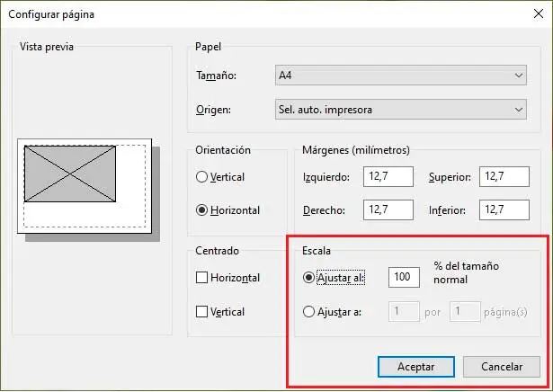553x392 pixels.
Task: Close the Configurar página dialog
Action: (x=539, y=14)
